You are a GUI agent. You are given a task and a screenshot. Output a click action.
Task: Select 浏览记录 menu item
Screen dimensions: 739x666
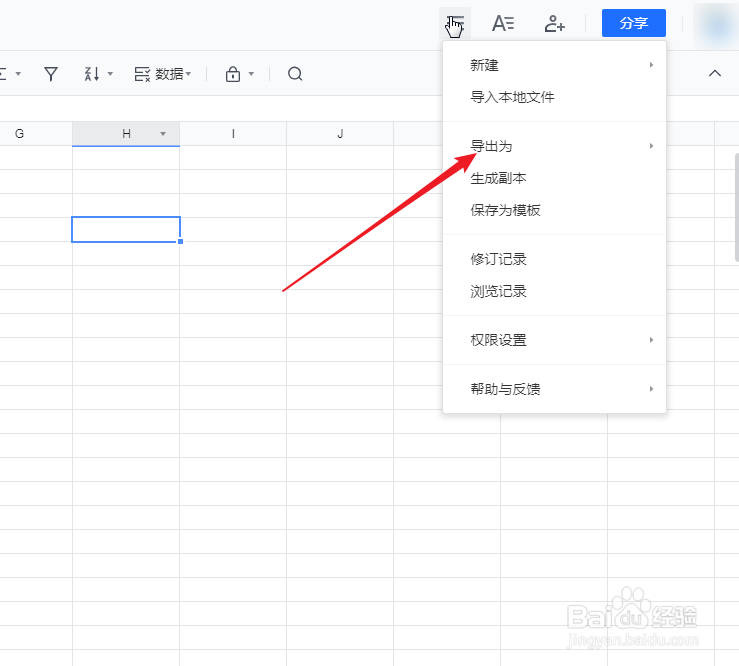click(554, 291)
